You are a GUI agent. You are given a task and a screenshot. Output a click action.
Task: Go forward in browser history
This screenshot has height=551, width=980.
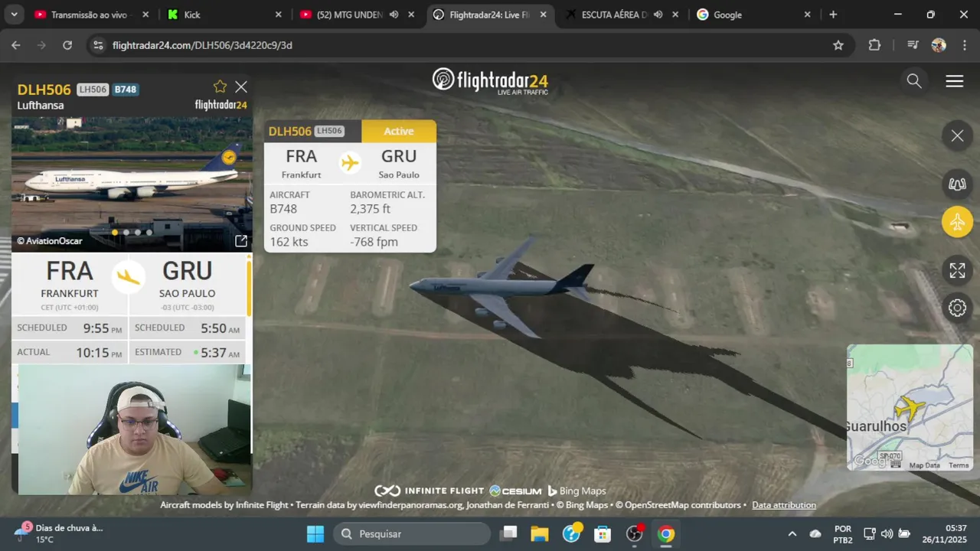point(41,45)
